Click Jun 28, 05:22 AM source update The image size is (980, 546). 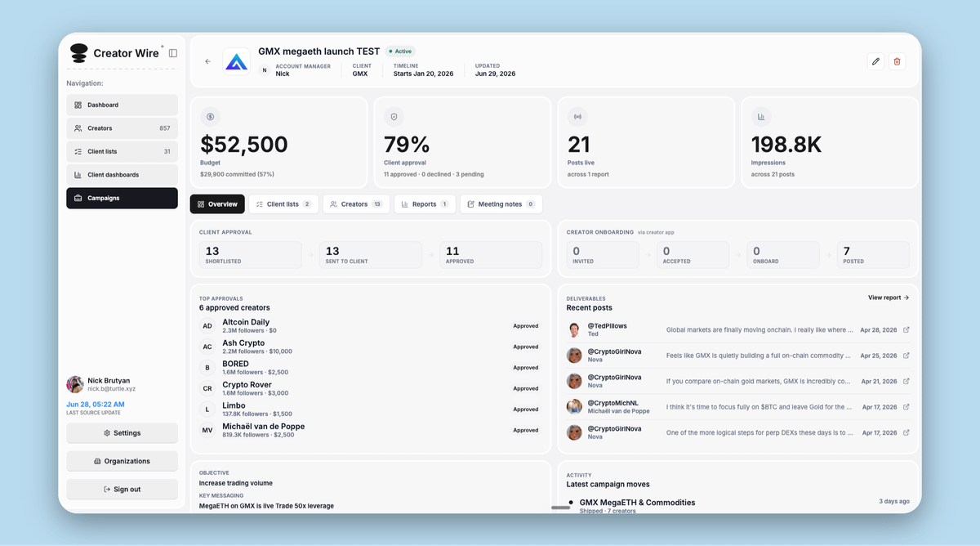coord(96,405)
